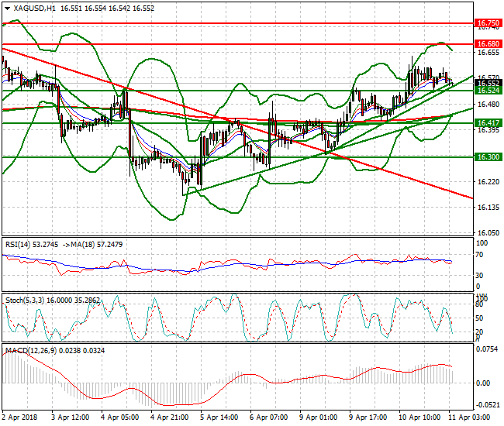Select the XAGUSD,H1 symbol title text
This screenshot has width=504, height=426.
click(x=35, y=9)
